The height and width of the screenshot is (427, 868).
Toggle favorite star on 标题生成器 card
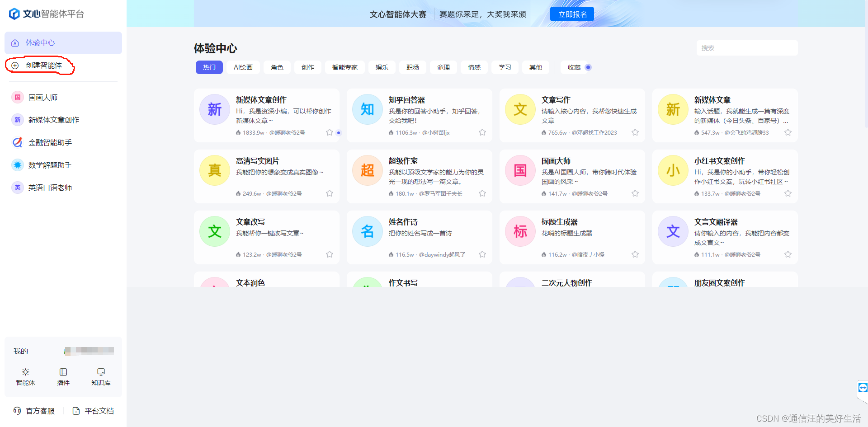pos(635,254)
